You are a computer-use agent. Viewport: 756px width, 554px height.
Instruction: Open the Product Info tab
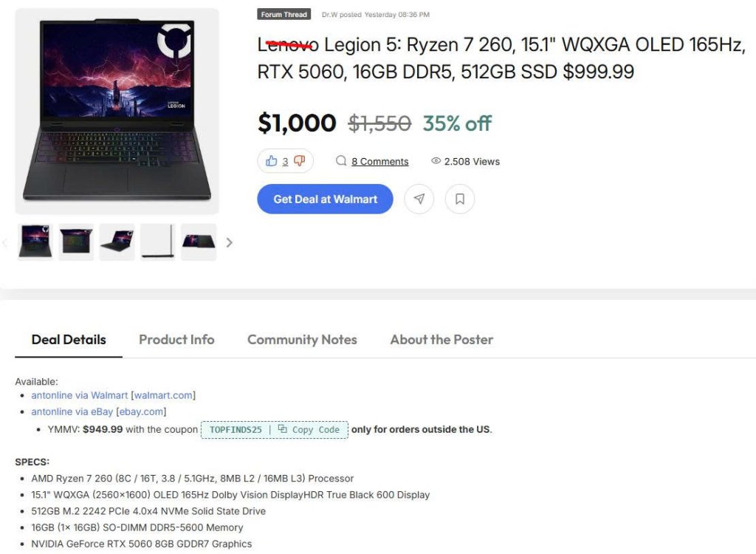[176, 340]
